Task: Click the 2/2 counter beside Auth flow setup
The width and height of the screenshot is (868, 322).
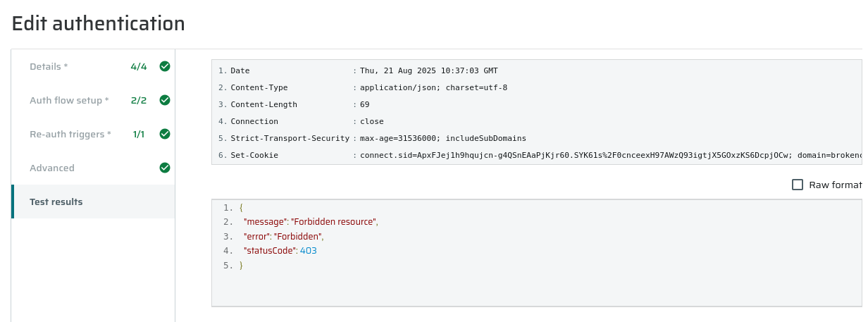Action: coord(139,100)
